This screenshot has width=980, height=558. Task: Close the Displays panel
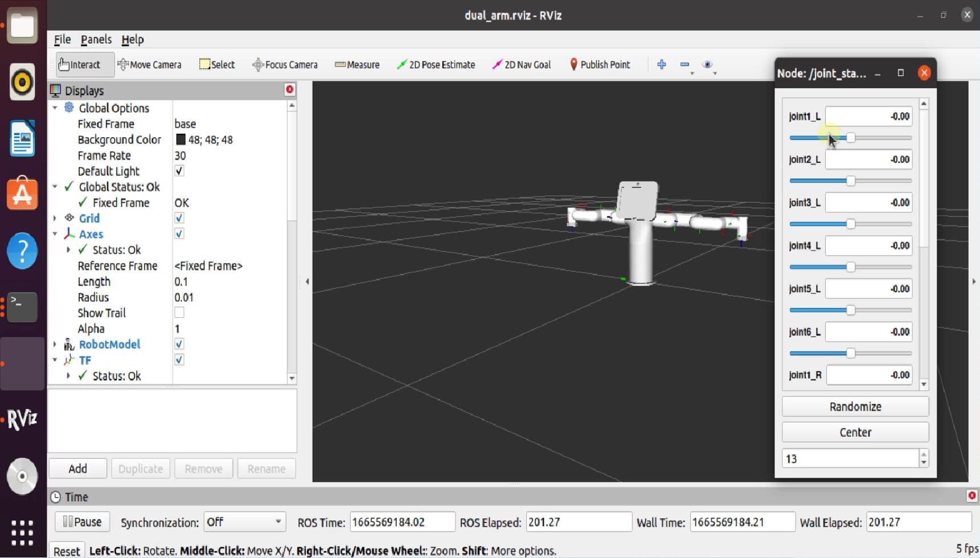tap(290, 89)
